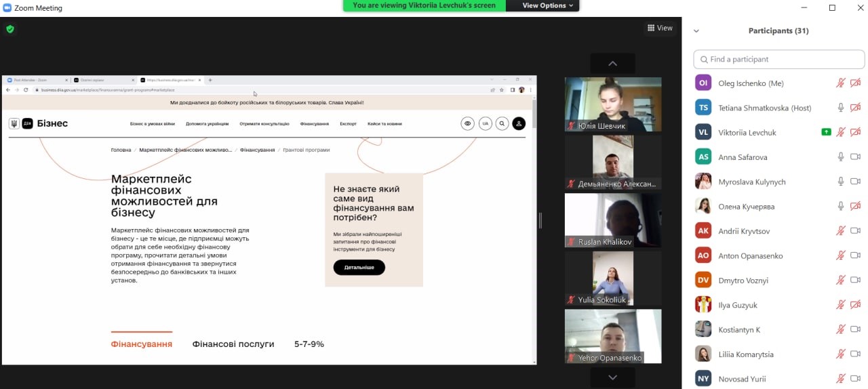Collapse the Participants panel chevron
Image resolution: width=868 pixels, height=389 pixels.
point(696,31)
